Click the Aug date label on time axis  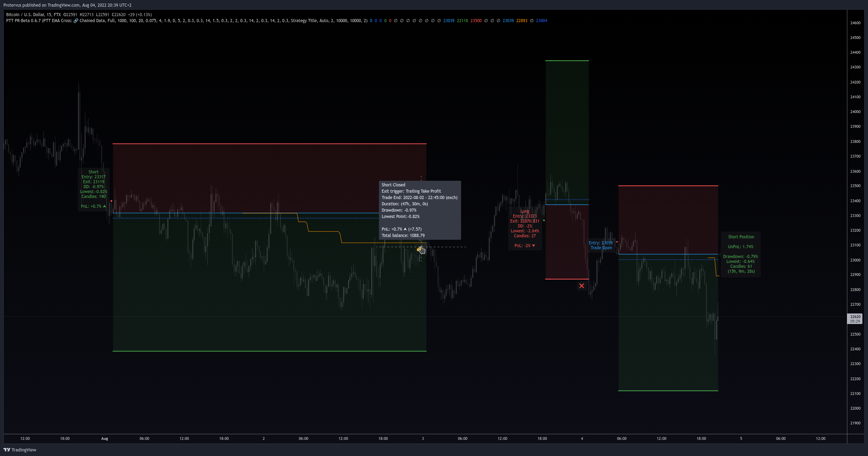105,438
